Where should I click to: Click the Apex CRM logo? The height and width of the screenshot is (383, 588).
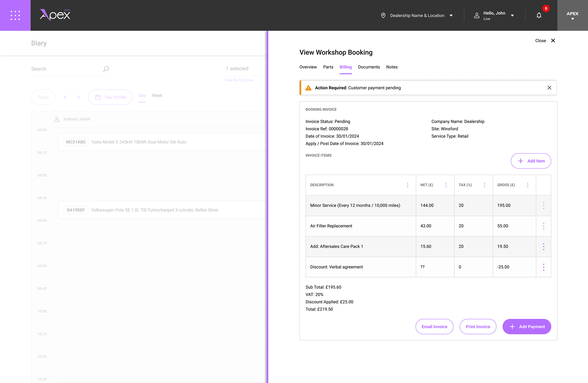[55, 15]
